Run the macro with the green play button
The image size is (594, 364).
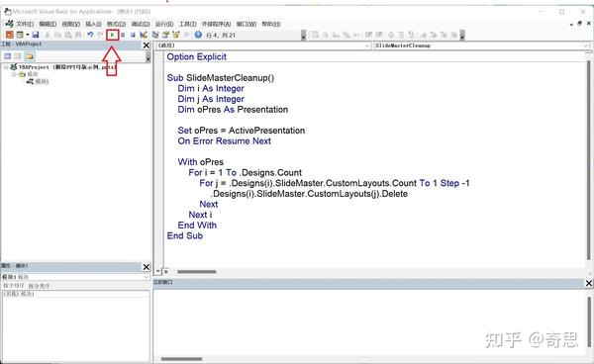click(x=112, y=35)
